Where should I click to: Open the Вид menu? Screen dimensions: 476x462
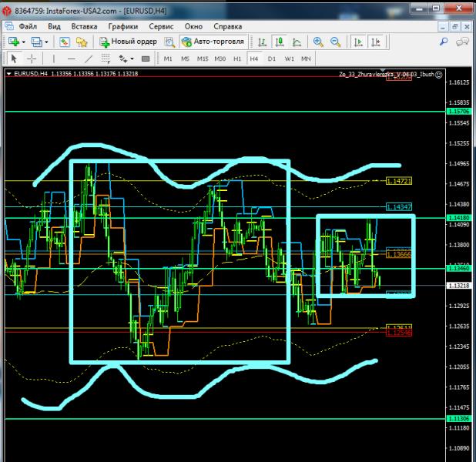54,26
